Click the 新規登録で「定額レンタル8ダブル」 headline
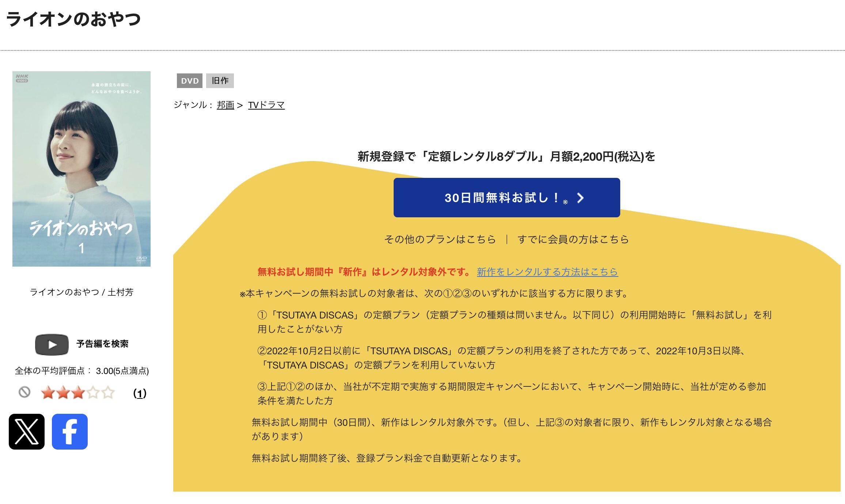 click(x=507, y=157)
